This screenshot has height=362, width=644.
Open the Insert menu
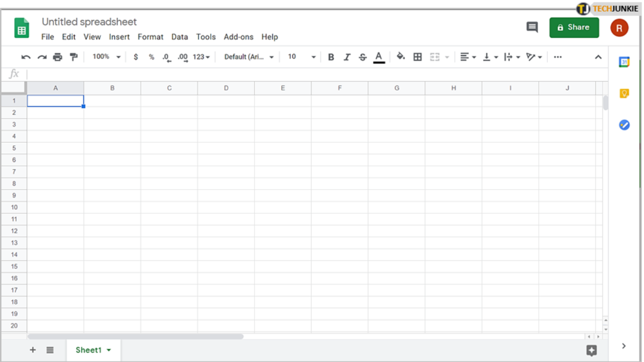point(119,37)
